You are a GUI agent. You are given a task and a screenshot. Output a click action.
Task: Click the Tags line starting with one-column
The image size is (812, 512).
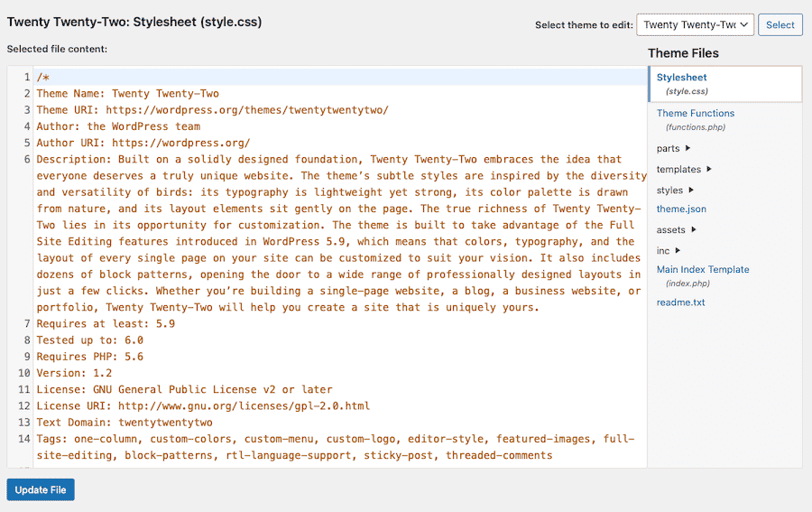(x=334, y=439)
